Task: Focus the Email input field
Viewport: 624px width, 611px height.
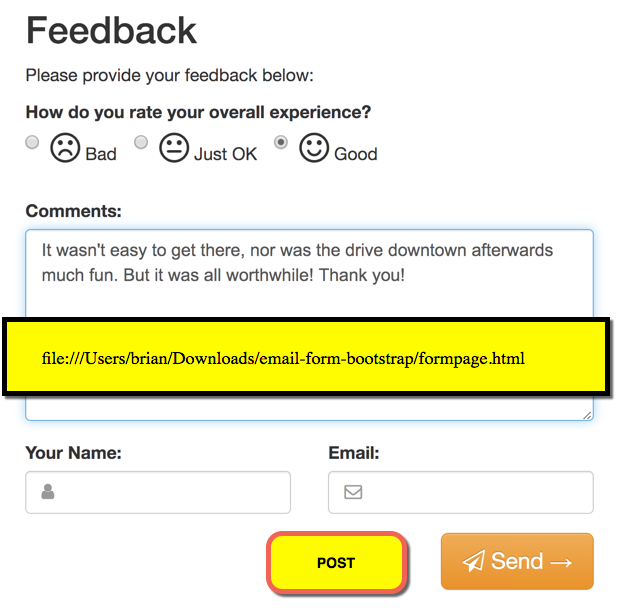Action: coord(461,492)
